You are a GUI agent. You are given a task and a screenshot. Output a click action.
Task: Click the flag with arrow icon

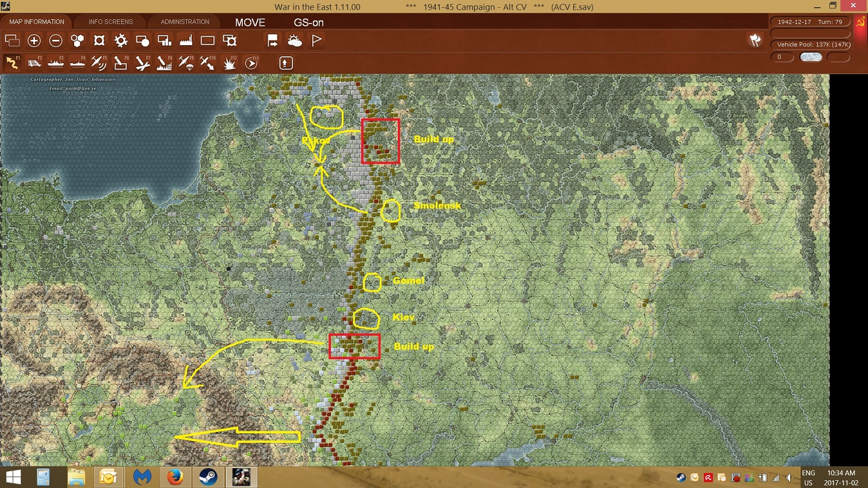[273, 41]
